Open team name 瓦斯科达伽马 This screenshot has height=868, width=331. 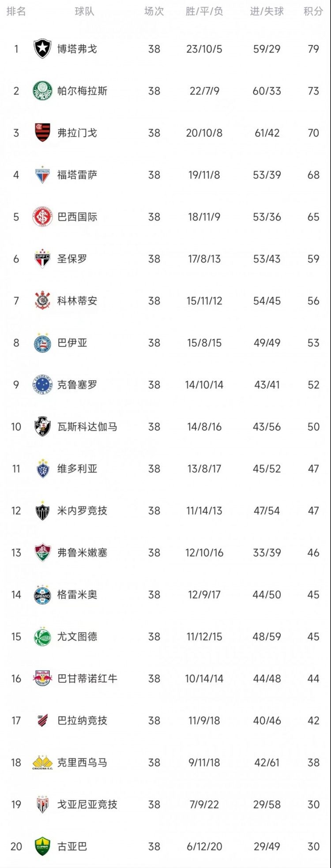(87, 427)
